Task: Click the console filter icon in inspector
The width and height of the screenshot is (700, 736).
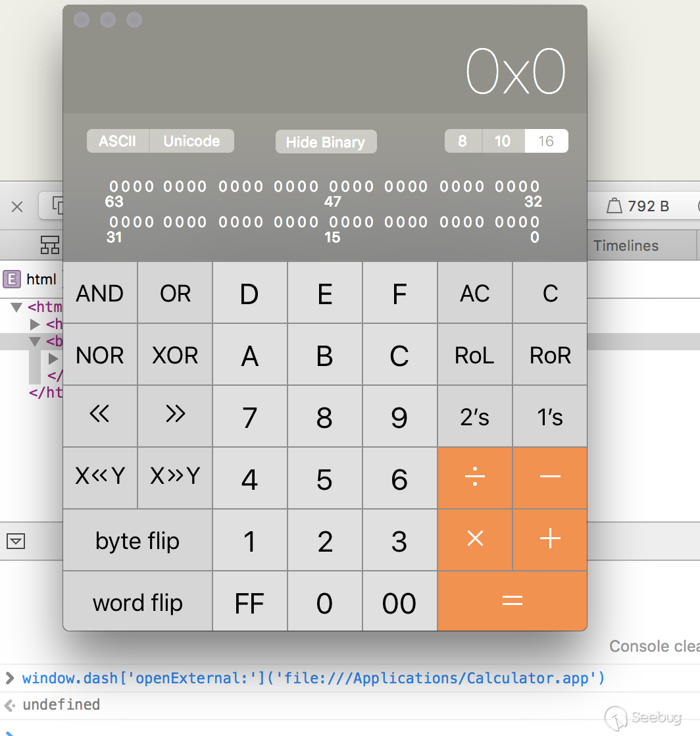Action: (16, 541)
